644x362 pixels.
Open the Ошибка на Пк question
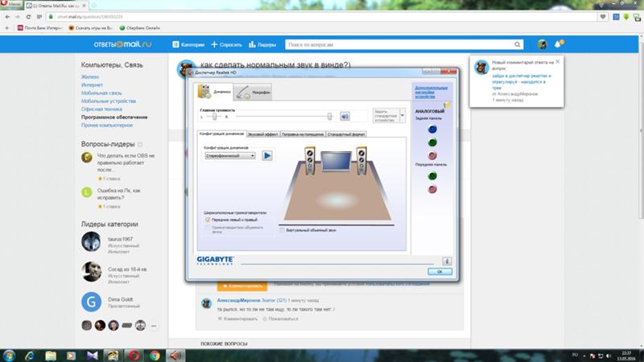click(118, 194)
